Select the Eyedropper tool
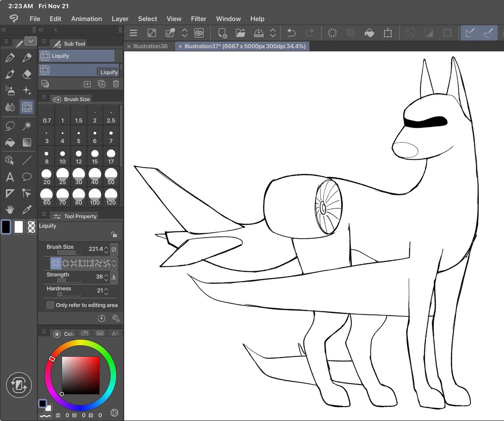 click(x=27, y=210)
